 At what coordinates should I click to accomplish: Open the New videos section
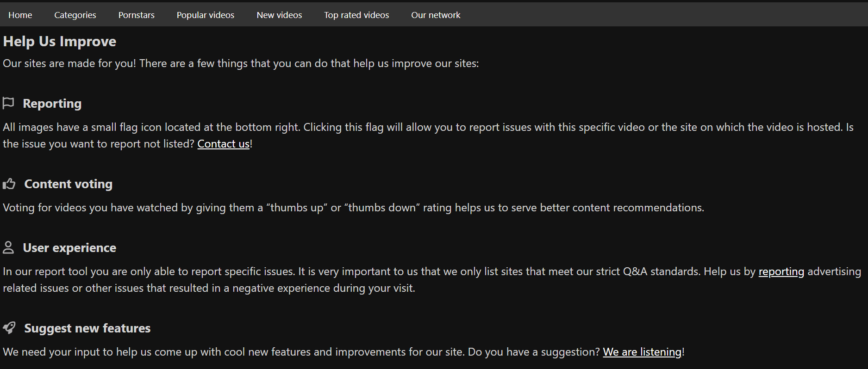[x=279, y=15]
